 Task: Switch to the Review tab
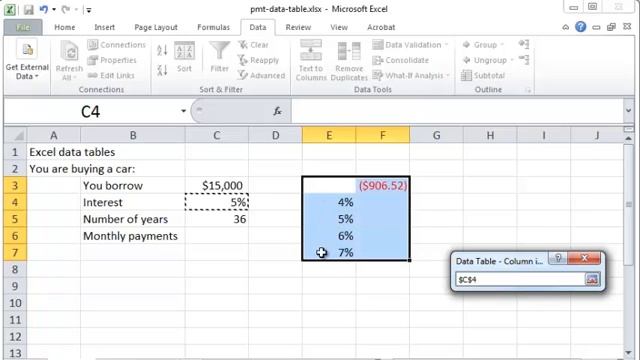point(298,27)
